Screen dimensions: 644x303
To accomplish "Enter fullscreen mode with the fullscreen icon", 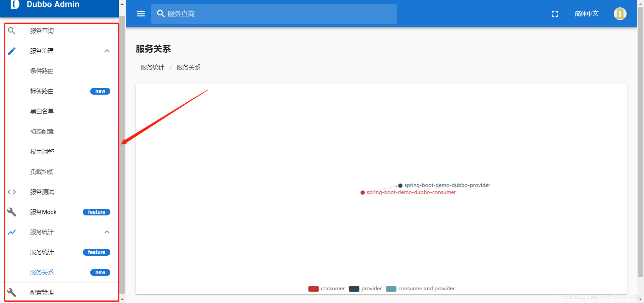I will (x=555, y=14).
